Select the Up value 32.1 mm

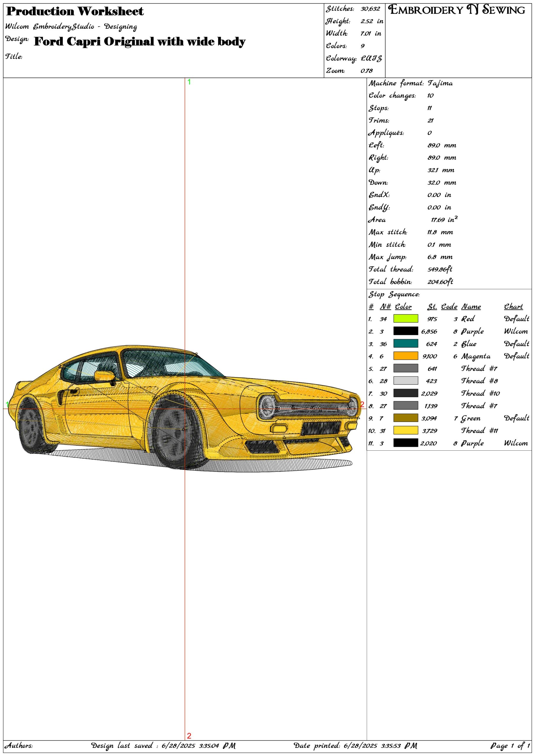point(441,170)
